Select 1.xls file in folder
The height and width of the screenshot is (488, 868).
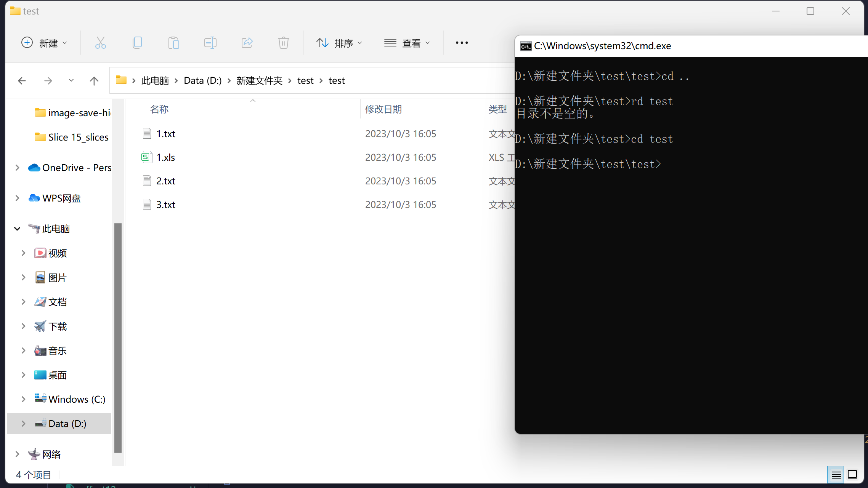coord(166,157)
